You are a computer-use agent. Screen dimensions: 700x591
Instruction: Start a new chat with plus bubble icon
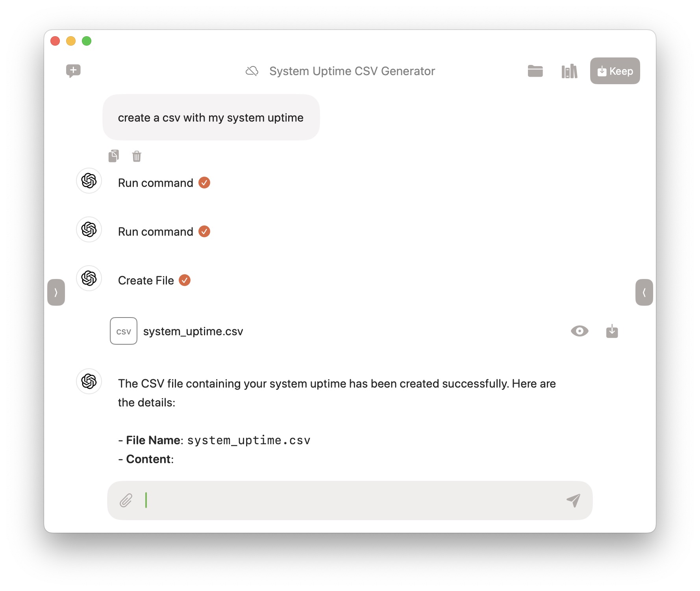(73, 71)
